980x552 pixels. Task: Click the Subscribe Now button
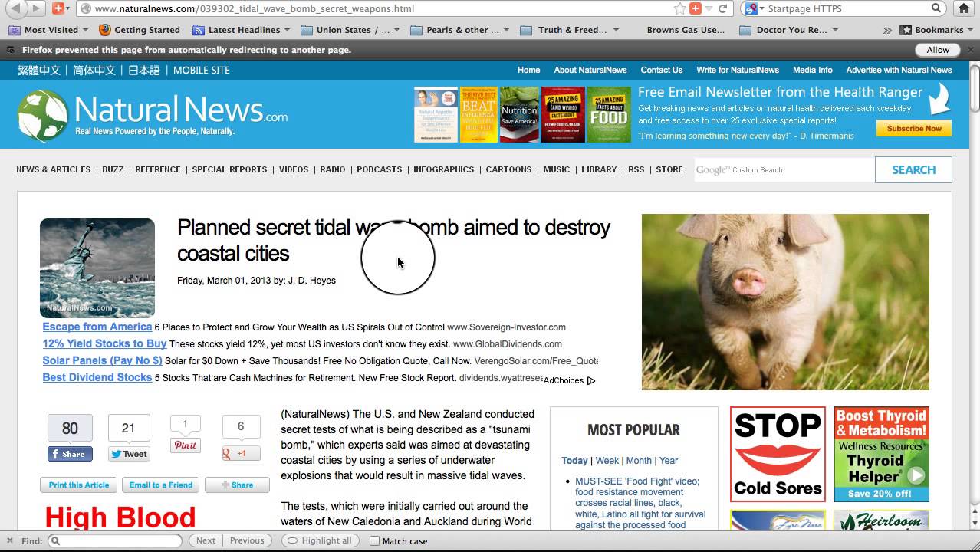tap(914, 129)
